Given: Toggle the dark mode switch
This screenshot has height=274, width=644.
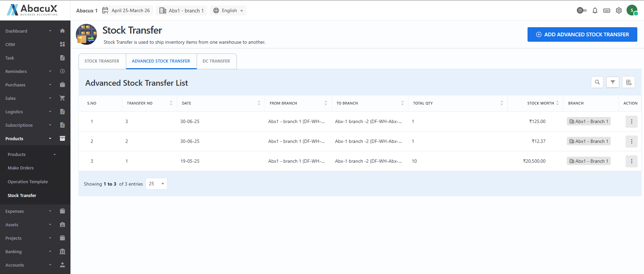Looking at the screenshot, I should [582, 10].
